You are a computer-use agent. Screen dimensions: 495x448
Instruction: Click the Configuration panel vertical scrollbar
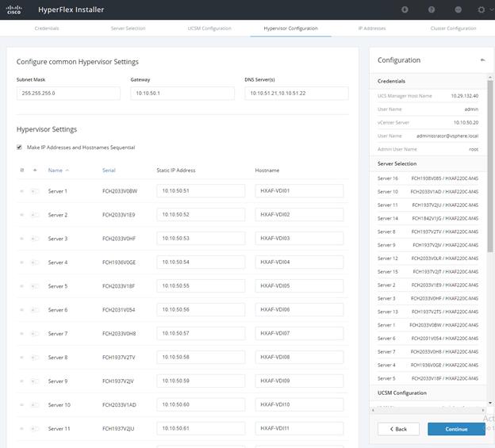pos(490,166)
